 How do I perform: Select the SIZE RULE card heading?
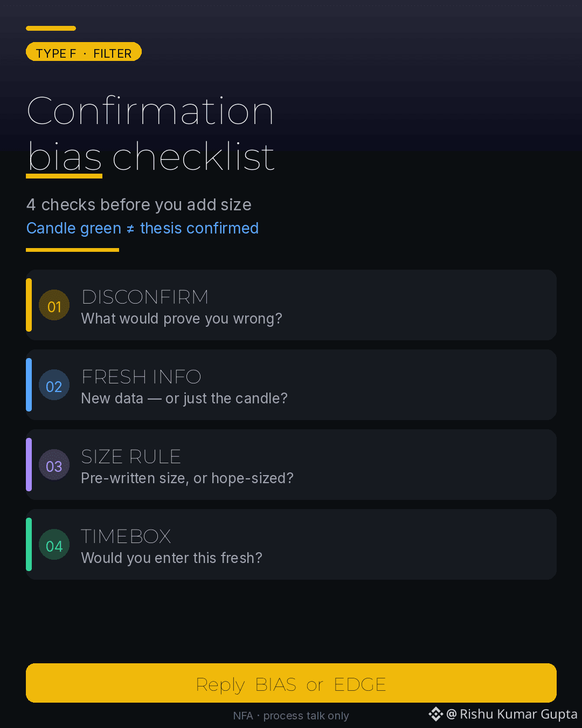[x=131, y=457]
